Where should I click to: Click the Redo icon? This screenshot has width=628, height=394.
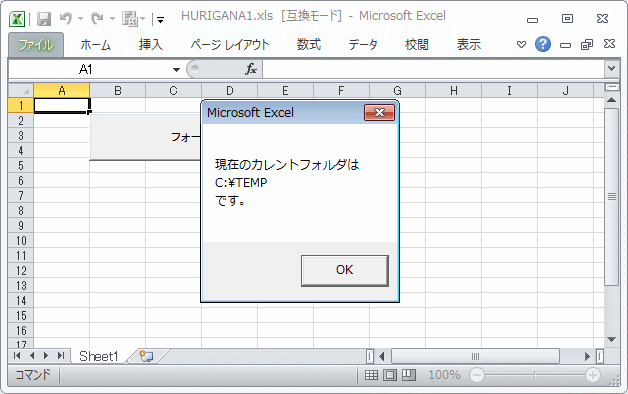97,18
